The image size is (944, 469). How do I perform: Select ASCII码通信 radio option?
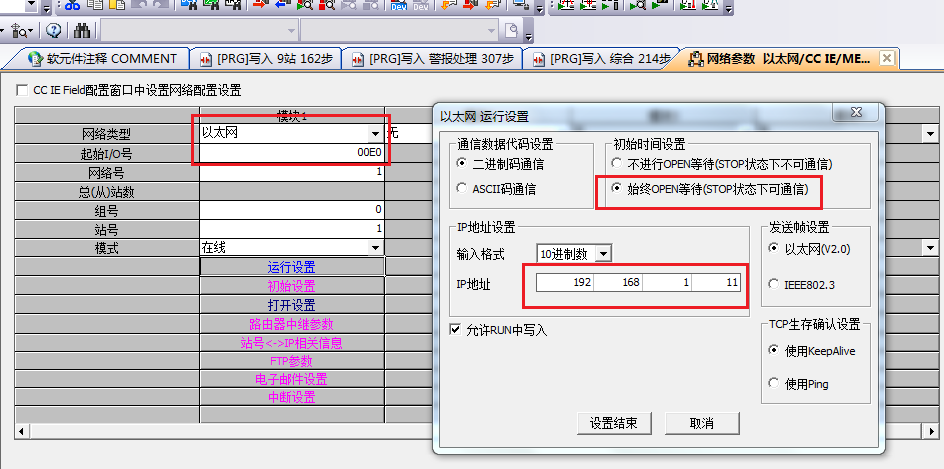click(x=461, y=188)
